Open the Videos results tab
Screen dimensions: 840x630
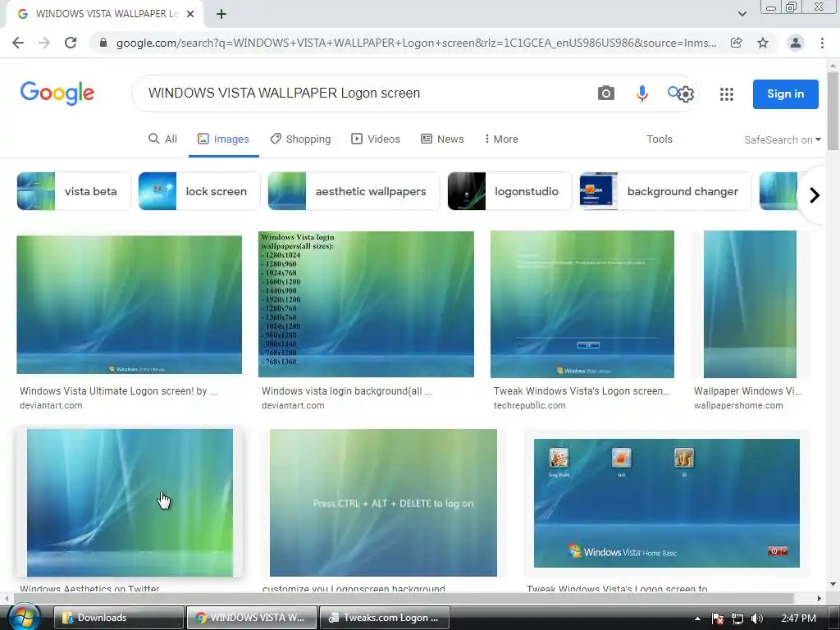376,139
